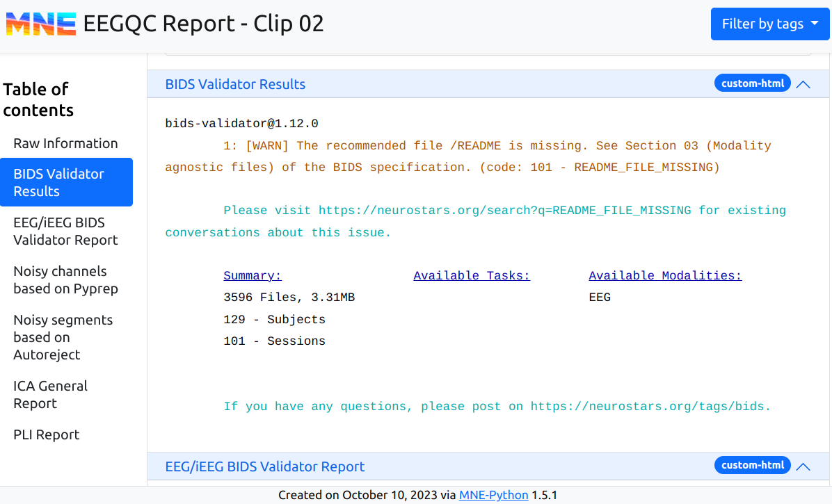This screenshot has height=504, width=832.
Task: Click custom-html tag on BIDS Validator Results
Action: tap(753, 83)
